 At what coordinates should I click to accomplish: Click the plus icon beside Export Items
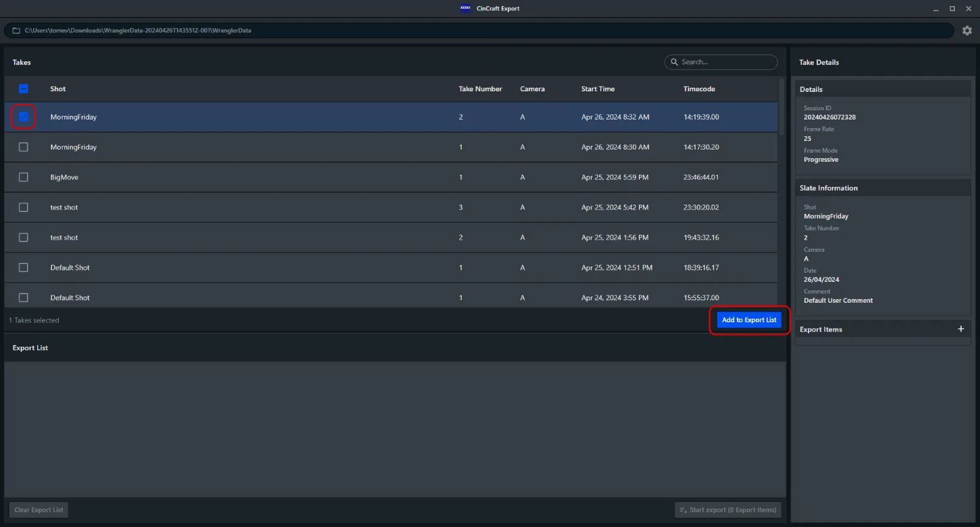[x=961, y=329]
